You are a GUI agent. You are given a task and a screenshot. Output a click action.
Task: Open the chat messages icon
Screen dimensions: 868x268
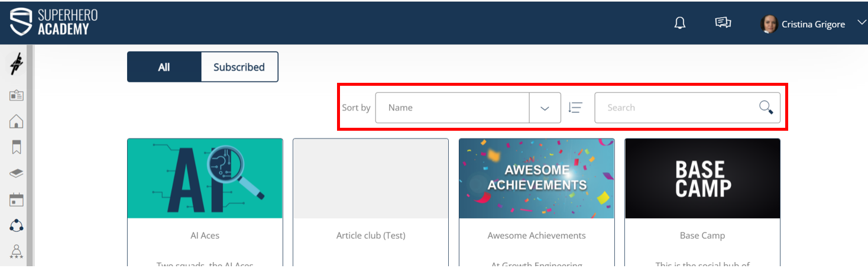723,23
